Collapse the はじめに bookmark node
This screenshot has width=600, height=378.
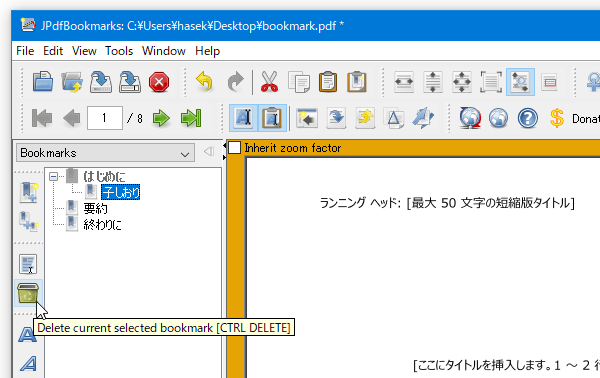pos(54,176)
